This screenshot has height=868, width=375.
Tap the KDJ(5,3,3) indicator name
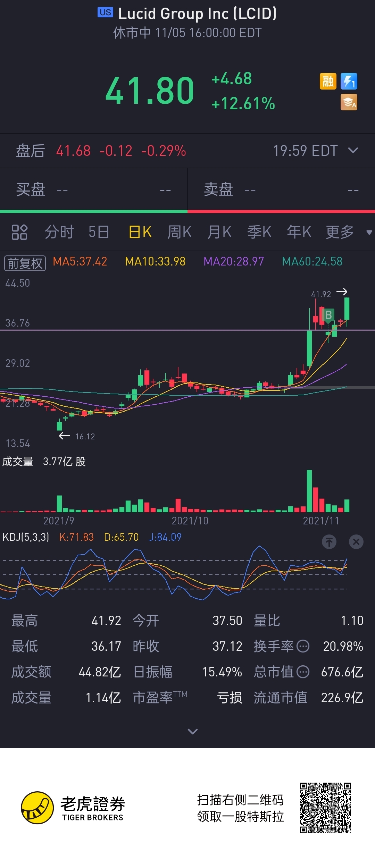(26, 537)
